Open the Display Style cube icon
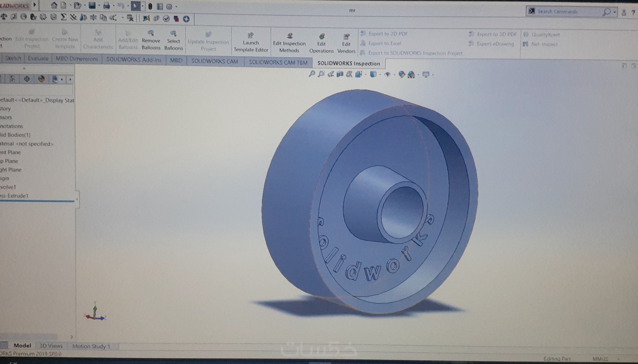 tap(373, 74)
